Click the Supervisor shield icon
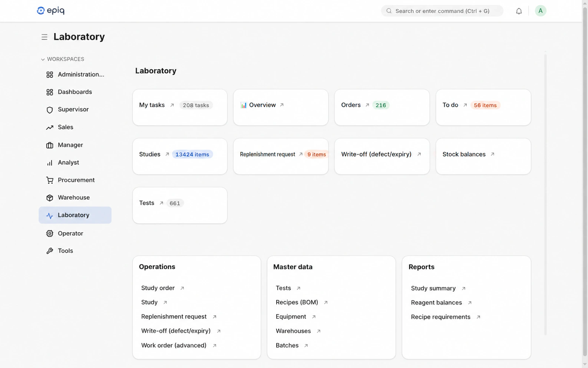The image size is (588, 368). (50, 110)
